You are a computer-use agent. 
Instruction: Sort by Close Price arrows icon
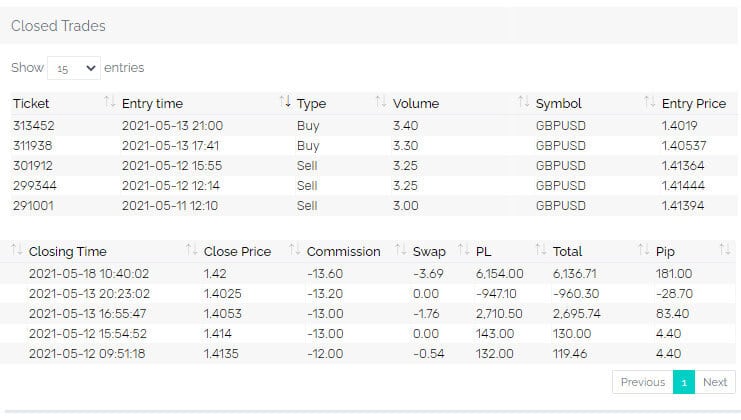coord(293,251)
